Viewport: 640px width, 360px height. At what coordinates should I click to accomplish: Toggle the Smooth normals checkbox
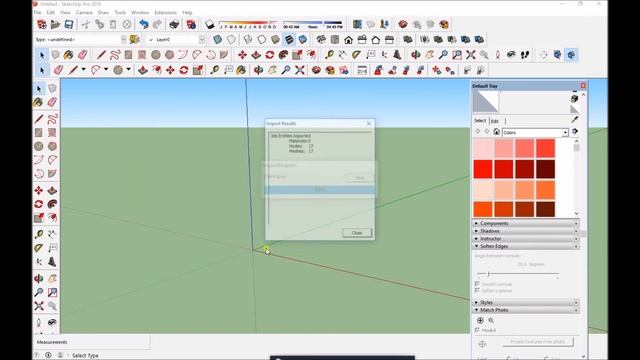[477, 284]
